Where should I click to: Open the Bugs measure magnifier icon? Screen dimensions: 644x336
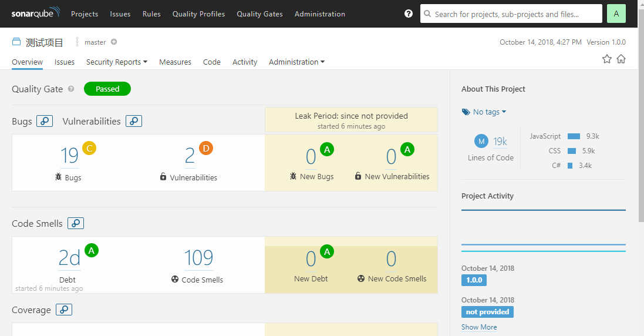tap(45, 121)
